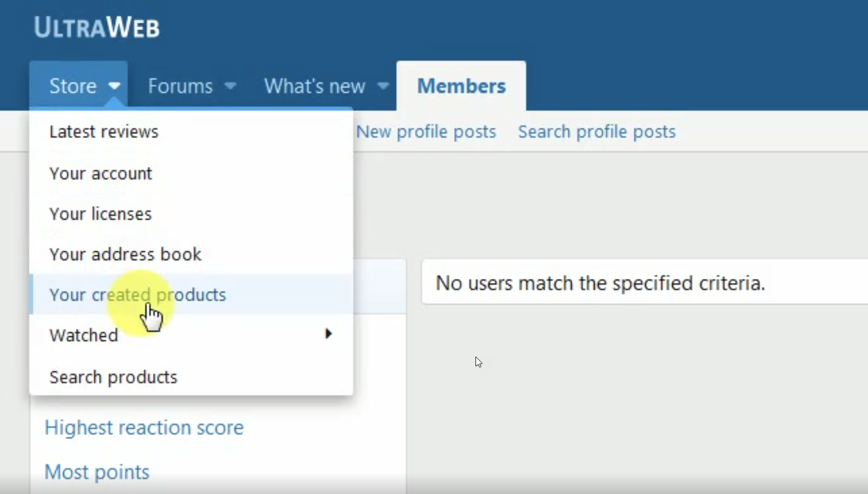
Task: Open the What's new dropdown arrow
Action: pos(383,86)
